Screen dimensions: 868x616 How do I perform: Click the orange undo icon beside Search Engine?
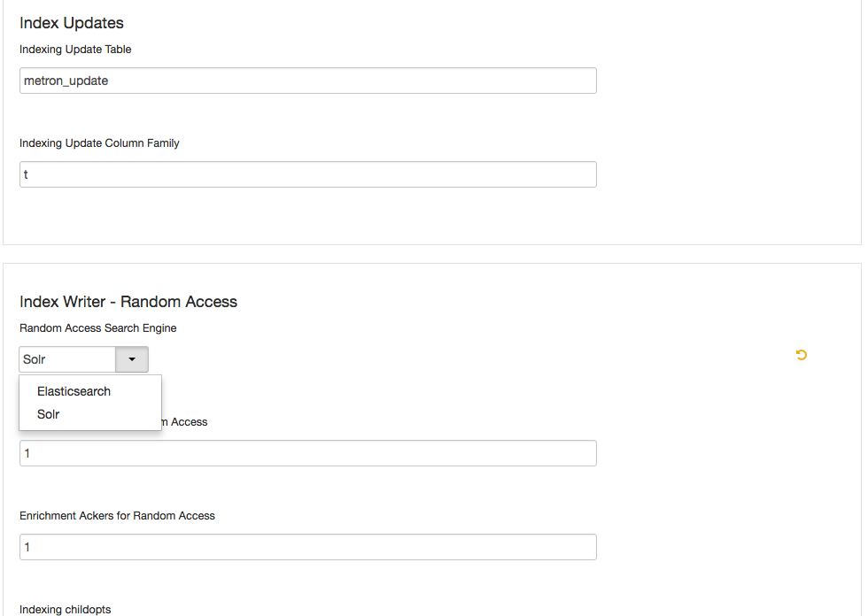(x=801, y=355)
